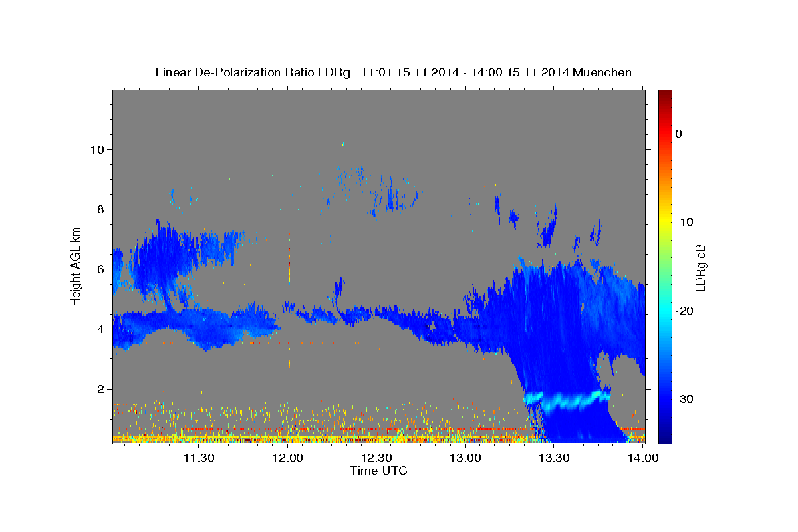Click the colorbar value 0
Image resolution: width=798 pixels, height=532 pixels.
(x=678, y=134)
